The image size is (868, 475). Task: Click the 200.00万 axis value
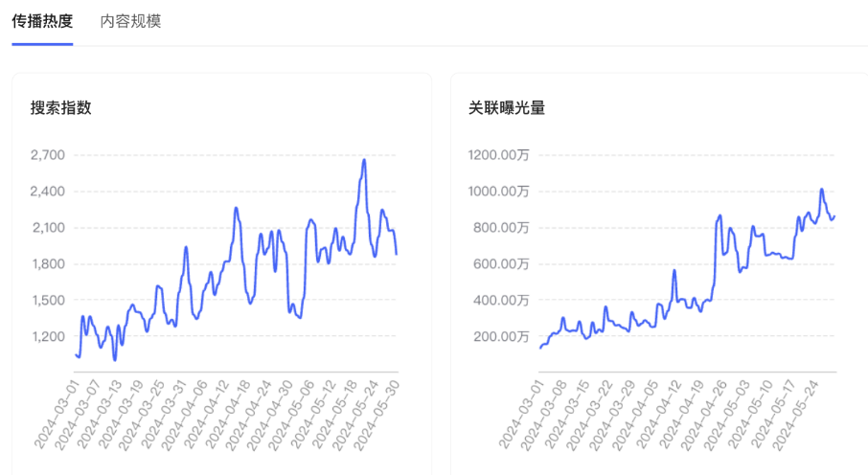pyautogui.click(x=501, y=336)
